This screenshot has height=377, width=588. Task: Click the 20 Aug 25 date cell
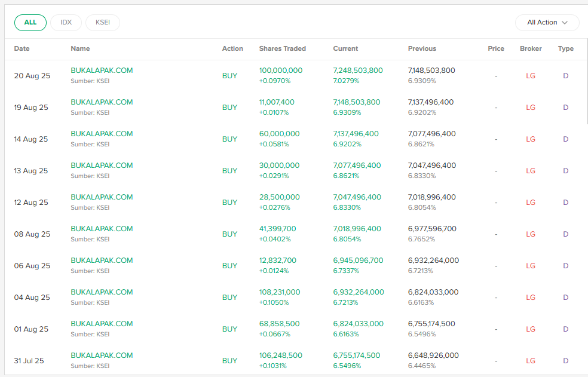point(32,76)
